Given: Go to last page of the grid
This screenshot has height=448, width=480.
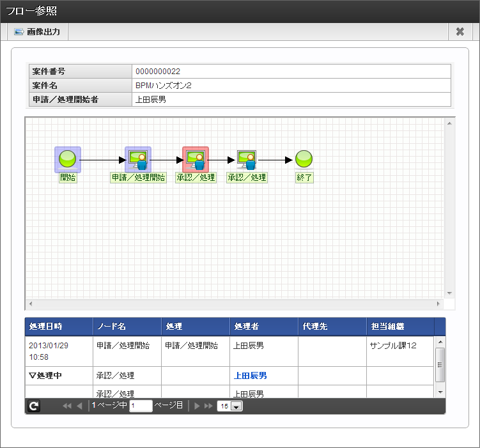Looking at the screenshot, I should point(208,406).
